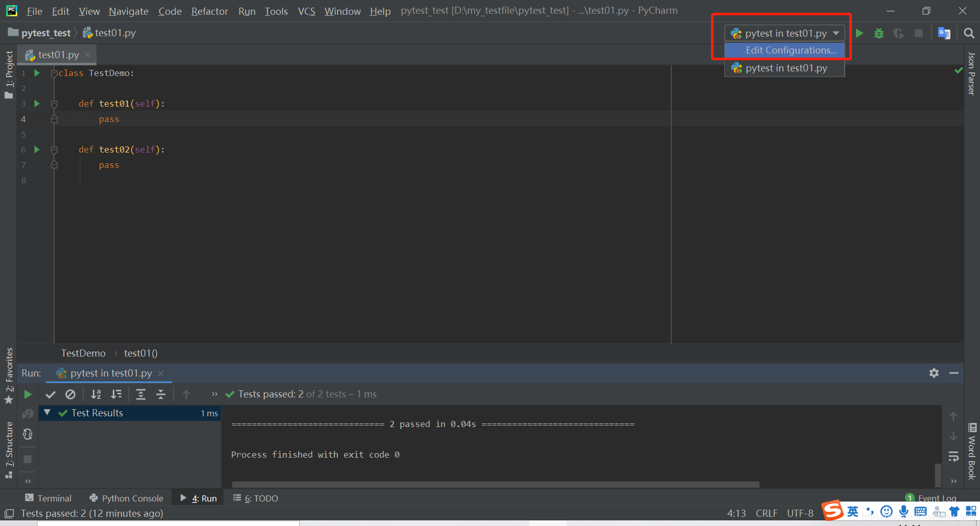Start the Debug bug icon in toolbar
980x526 pixels.
[879, 33]
